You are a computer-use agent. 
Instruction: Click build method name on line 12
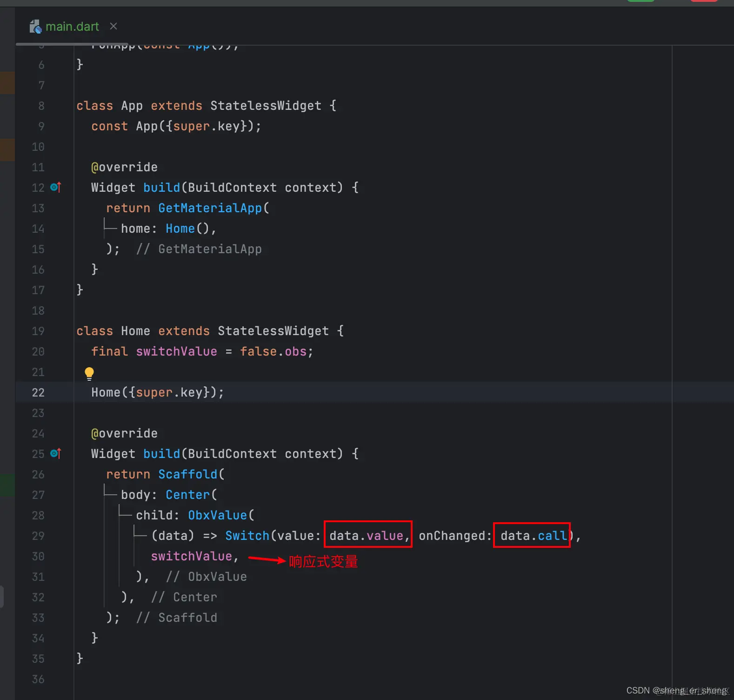162,188
